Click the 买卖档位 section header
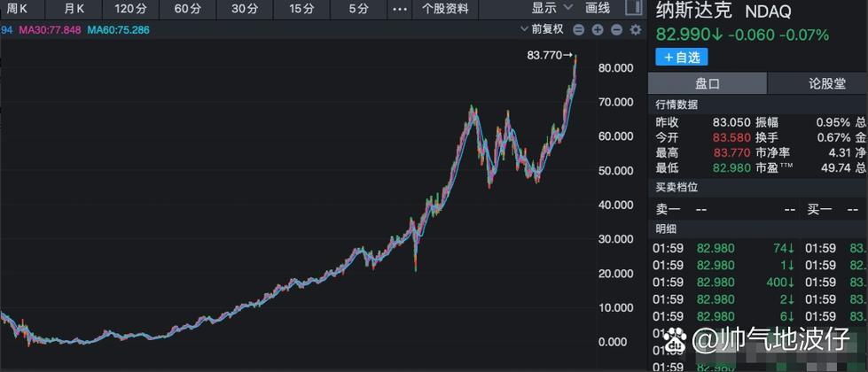Screen dimensions: 868x372 coord(676,188)
